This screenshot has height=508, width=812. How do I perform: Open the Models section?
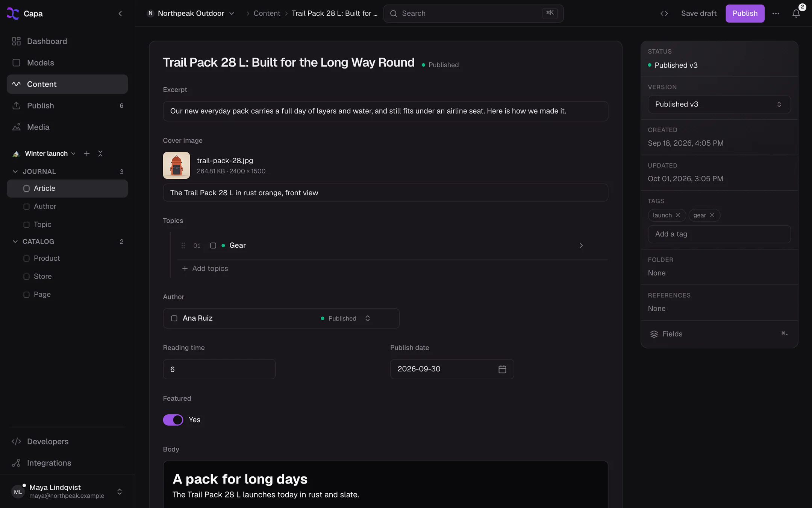click(x=67, y=63)
